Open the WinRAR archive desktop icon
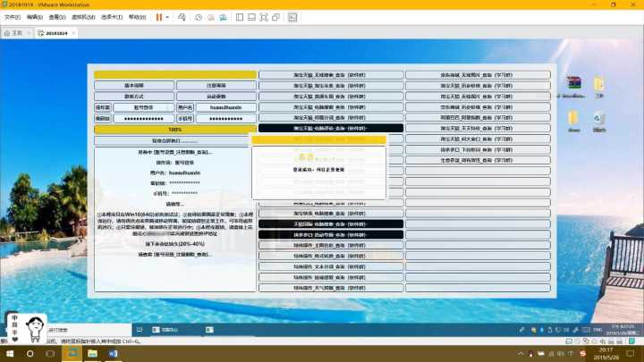Image resolution: width=644 pixels, height=362 pixels. click(574, 84)
